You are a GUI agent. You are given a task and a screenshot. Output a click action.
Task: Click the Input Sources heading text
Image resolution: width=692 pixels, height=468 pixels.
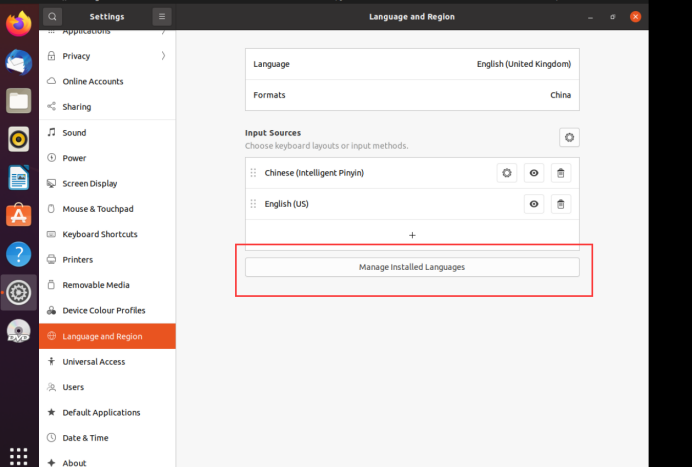[273, 133]
